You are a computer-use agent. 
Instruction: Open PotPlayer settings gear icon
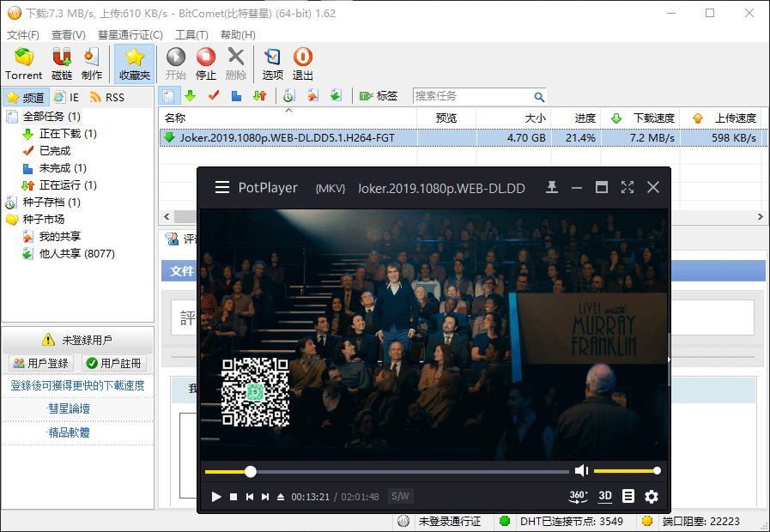(x=652, y=496)
